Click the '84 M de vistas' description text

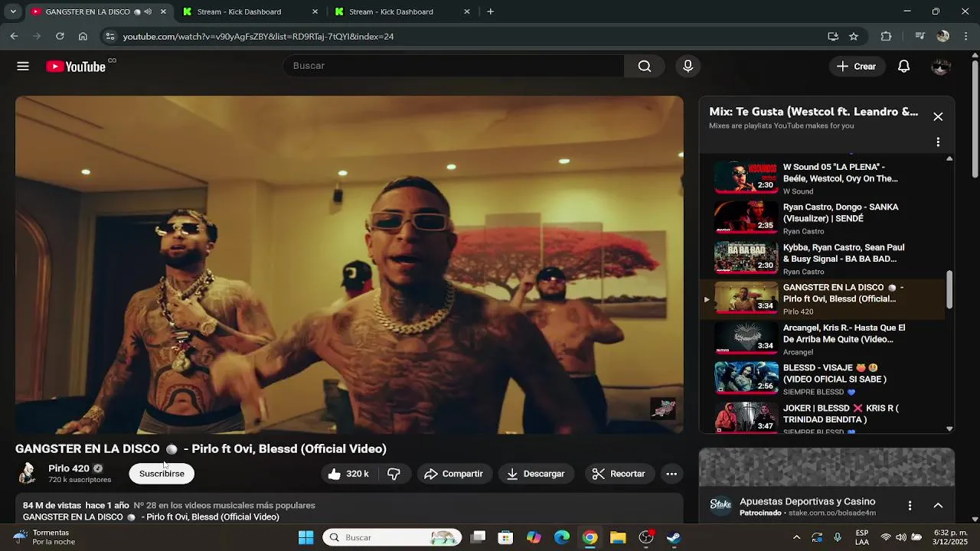pos(52,506)
